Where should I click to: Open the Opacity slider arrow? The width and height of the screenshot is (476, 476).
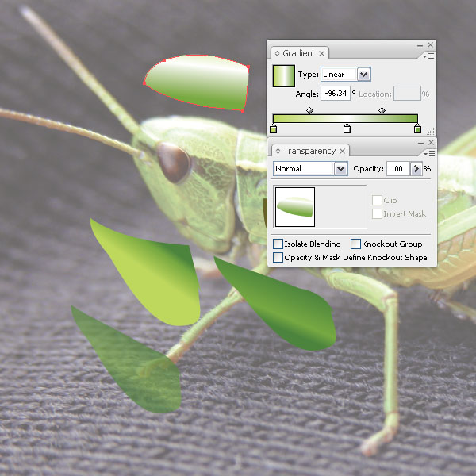pyautogui.click(x=416, y=169)
